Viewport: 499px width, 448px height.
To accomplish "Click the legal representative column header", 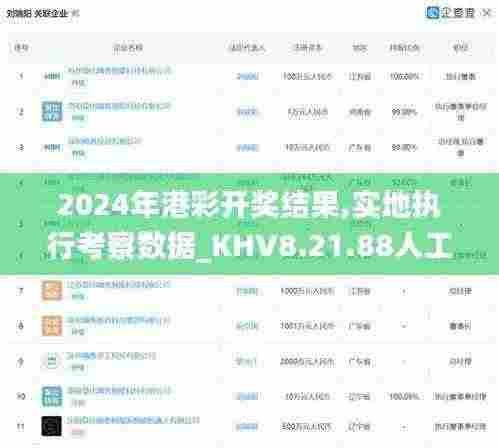I will point(248,48).
